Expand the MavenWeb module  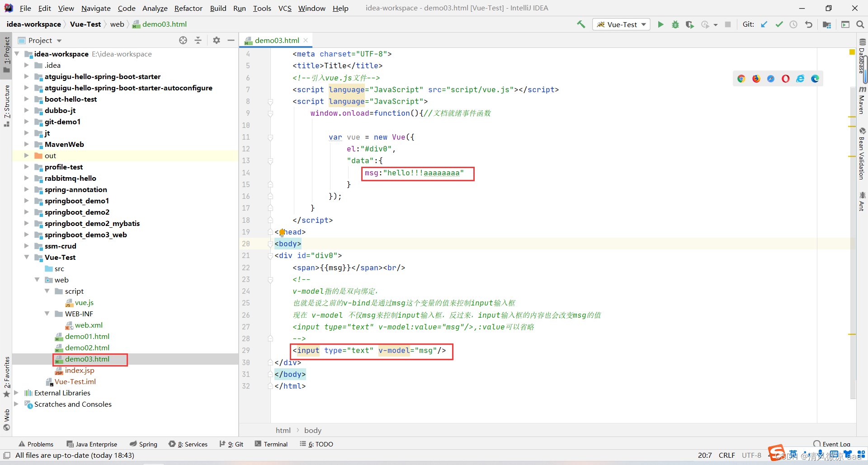click(x=26, y=144)
